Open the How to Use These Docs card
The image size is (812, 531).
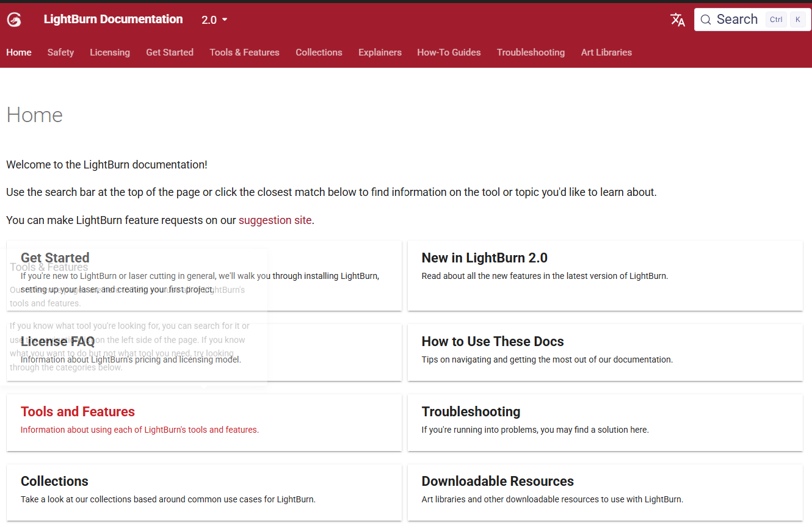(604, 352)
